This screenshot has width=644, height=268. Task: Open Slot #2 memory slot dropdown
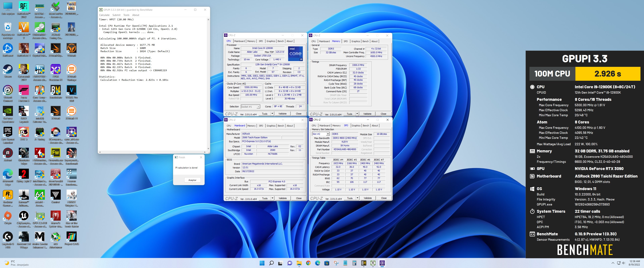click(328, 134)
